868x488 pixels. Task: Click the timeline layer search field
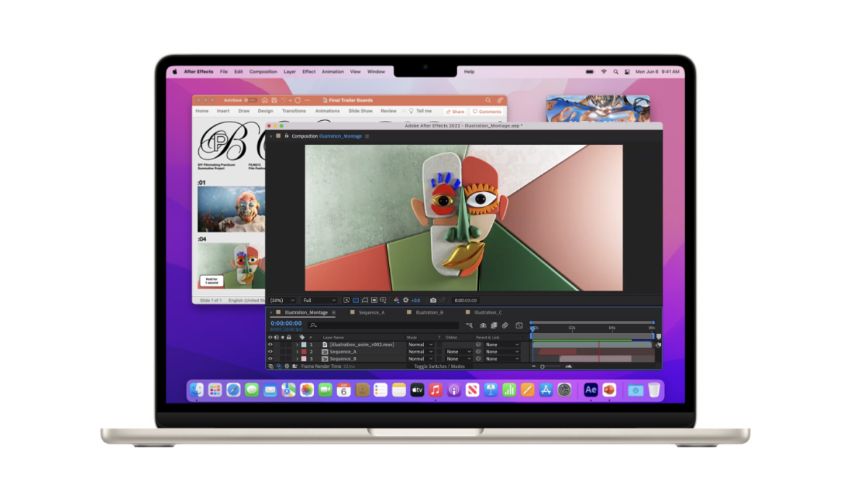(x=383, y=326)
